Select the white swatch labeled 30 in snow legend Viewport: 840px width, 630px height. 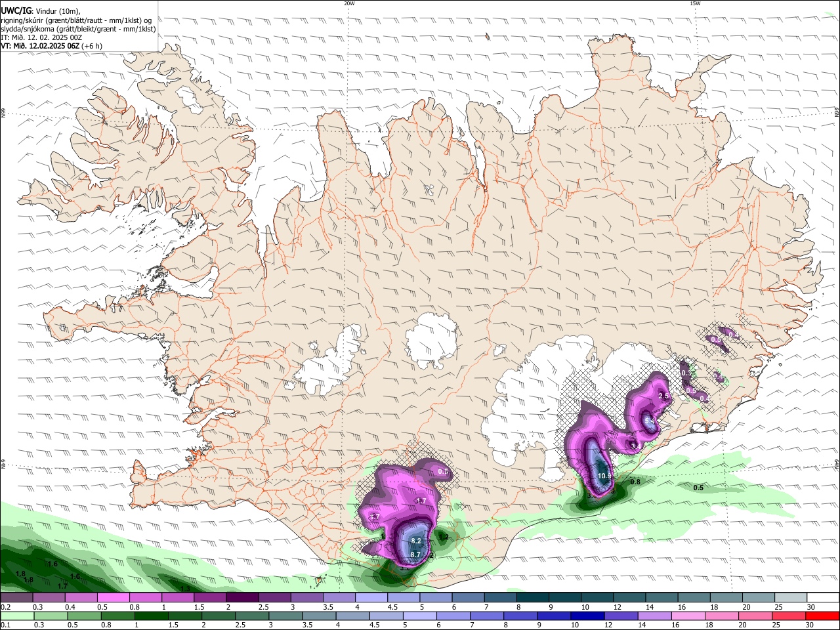tap(823, 598)
